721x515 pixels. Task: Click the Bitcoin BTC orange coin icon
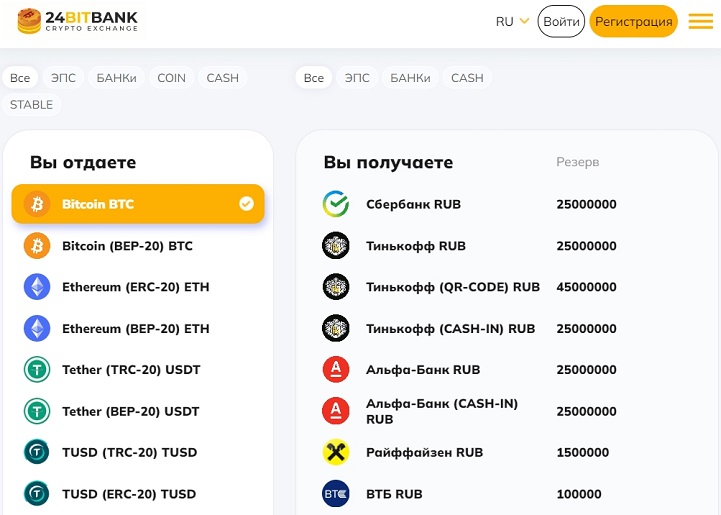(x=37, y=204)
